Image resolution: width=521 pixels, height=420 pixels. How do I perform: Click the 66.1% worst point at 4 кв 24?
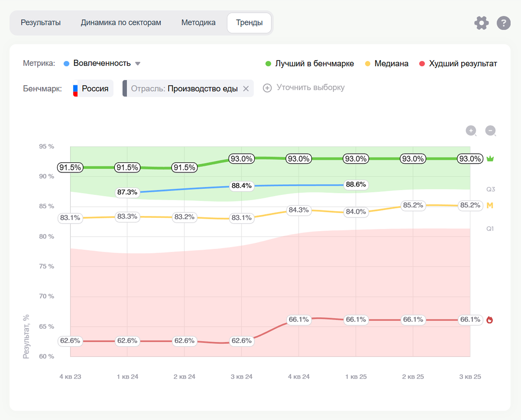[x=299, y=320]
